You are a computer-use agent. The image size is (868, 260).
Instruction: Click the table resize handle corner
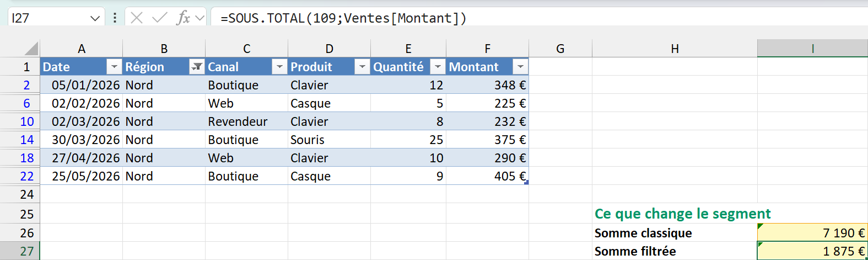click(526, 182)
